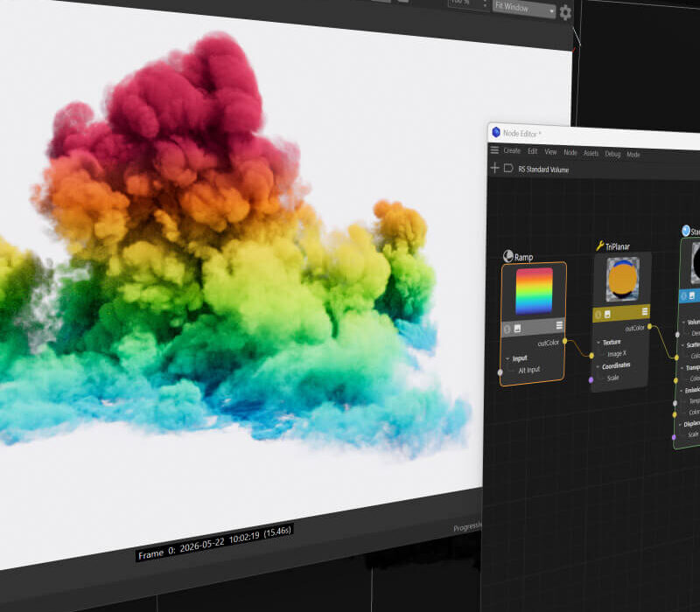Click the Alt Input label
Viewport: 700px width, 612px height.
click(529, 370)
